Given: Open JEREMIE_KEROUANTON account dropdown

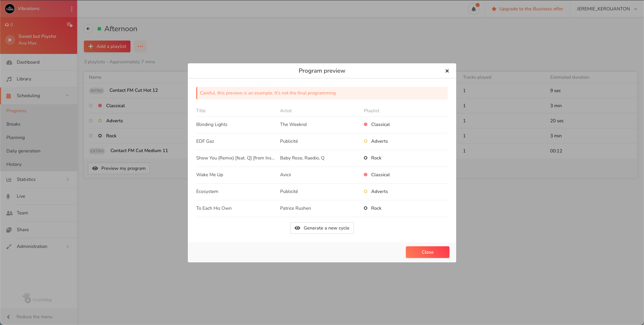Looking at the screenshot, I should coord(607,9).
